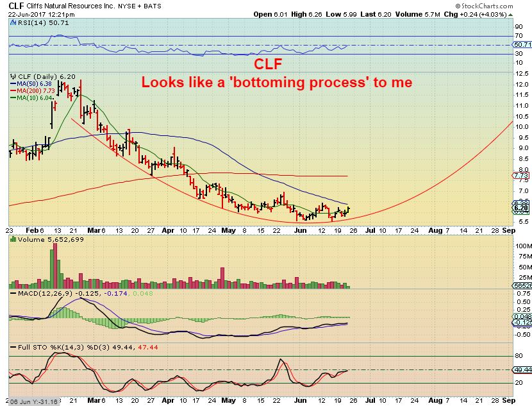This screenshot has width=532, height=406.
Task: Click the High 6.26 value
Action: point(306,15)
